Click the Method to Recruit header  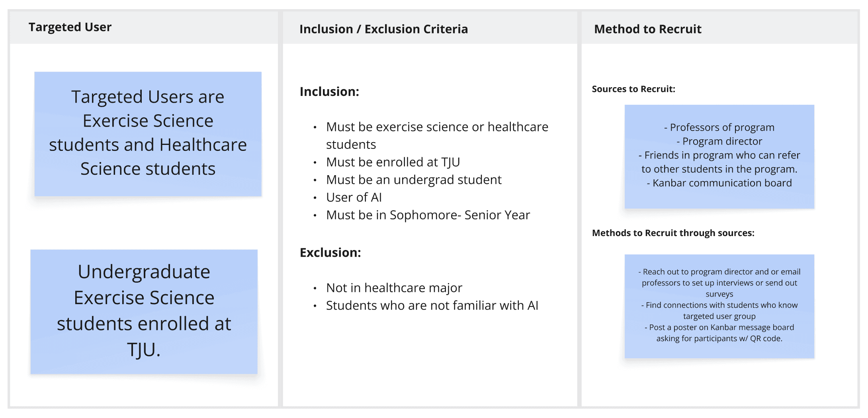pos(647,29)
